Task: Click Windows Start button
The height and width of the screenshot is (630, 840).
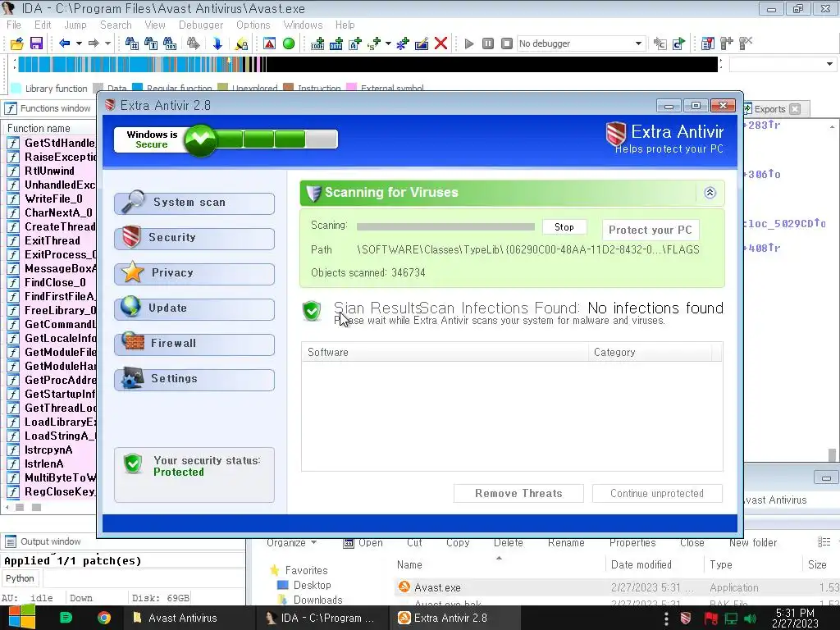Action: click(x=21, y=618)
